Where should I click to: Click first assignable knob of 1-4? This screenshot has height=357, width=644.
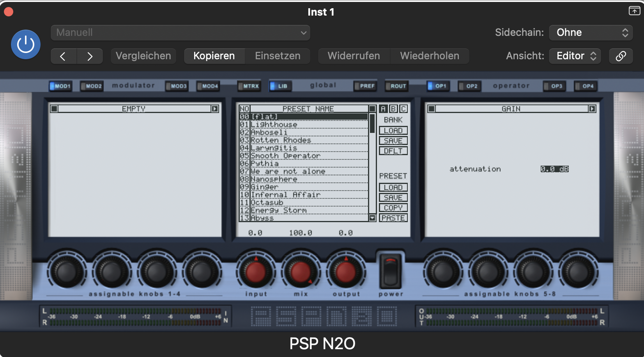pos(67,272)
